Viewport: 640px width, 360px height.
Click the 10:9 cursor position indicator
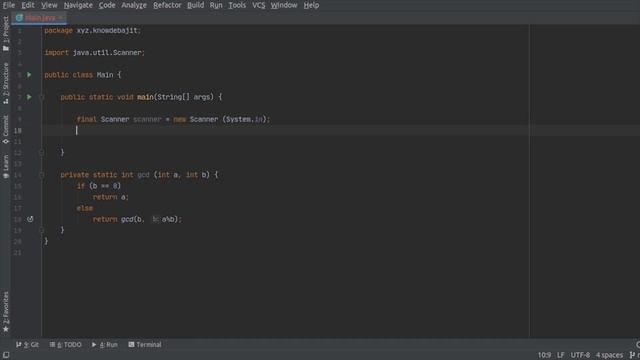(x=544, y=355)
